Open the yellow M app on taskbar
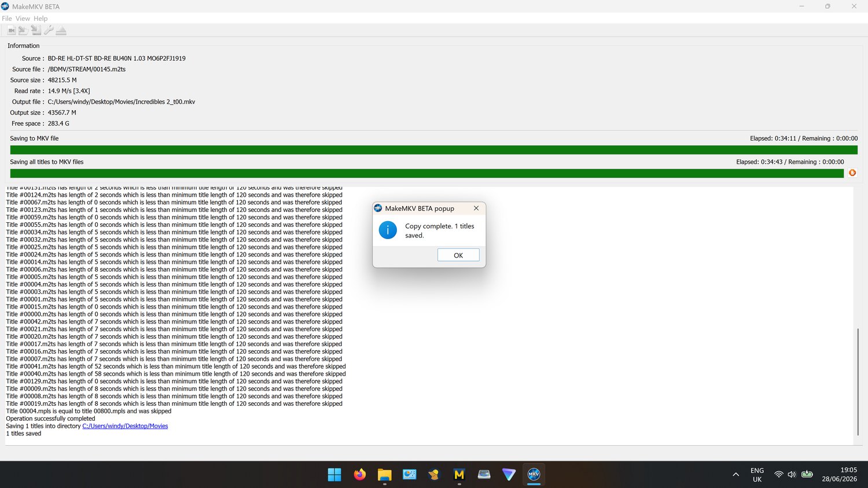The height and width of the screenshot is (488, 868). tap(459, 475)
